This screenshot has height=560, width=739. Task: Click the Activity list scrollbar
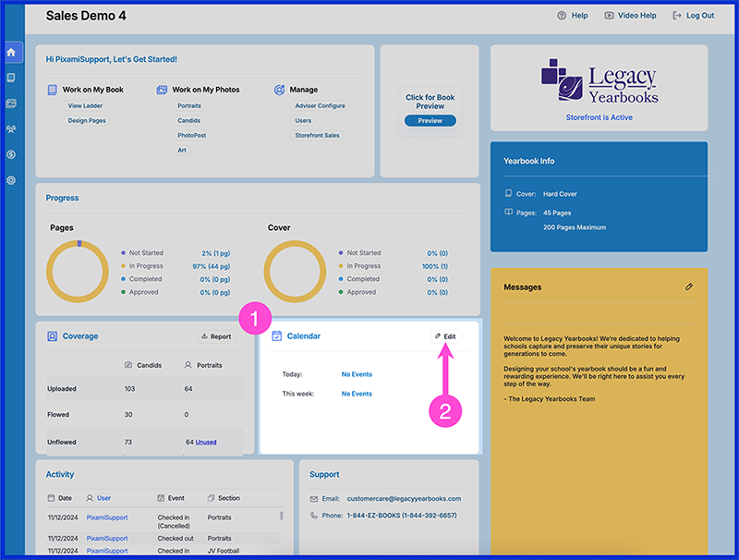pos(282,516)
